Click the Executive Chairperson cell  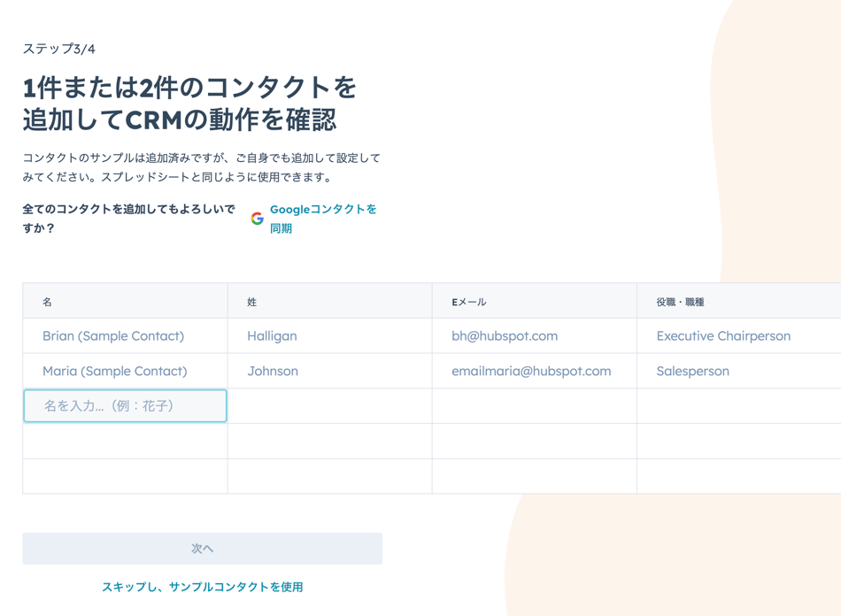click(x=738, y=335)
